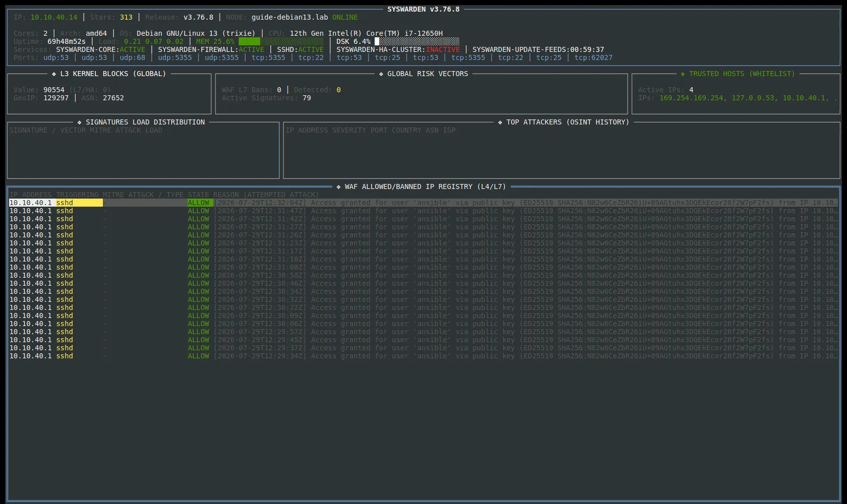Screen dimensions: 847x504
Task: Click the Arch value amd64
Action: [x=96, y=33]
